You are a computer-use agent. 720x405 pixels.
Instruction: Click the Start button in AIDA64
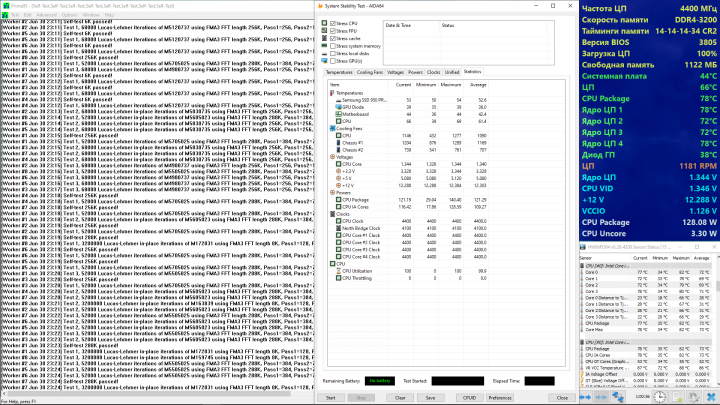point(331,398)
